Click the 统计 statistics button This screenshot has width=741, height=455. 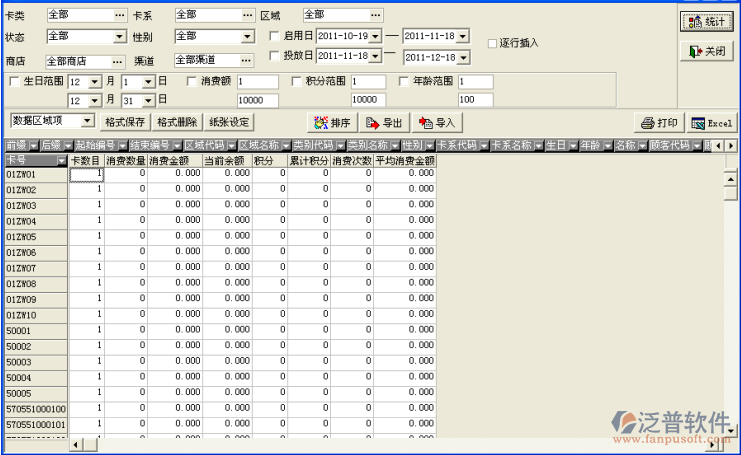click(706, 22)
